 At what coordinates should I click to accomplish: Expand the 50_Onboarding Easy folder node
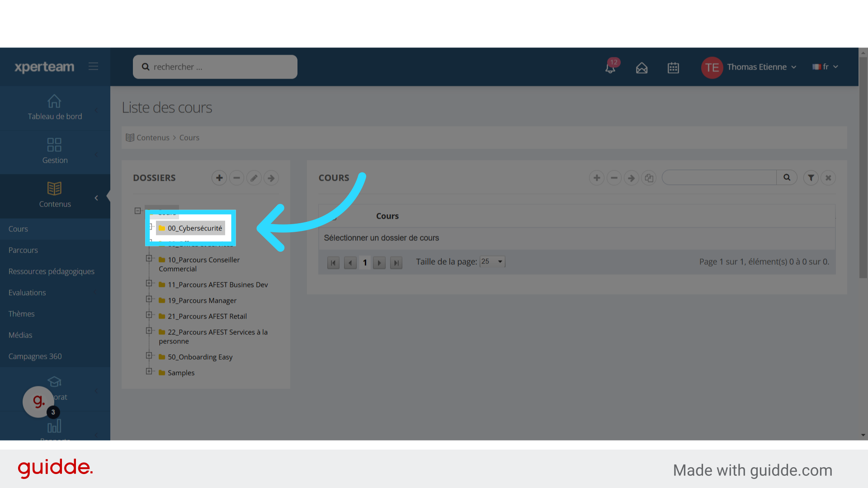pyautogui.click(x=149, y=356)
